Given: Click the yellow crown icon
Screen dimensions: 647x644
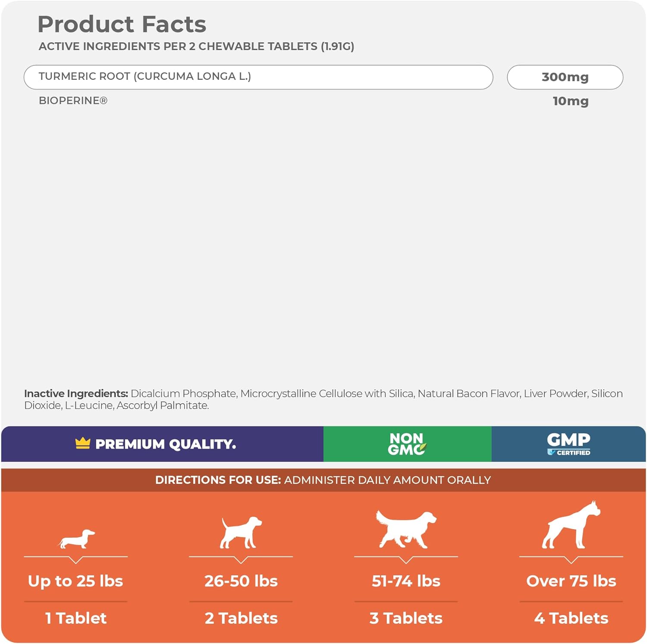Looking at the screenshot, I should [82, 443].
